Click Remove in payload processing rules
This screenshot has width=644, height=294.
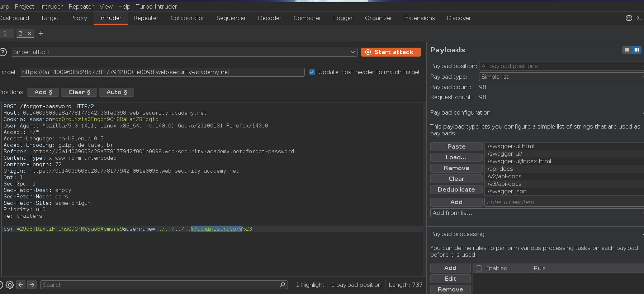pyautogui.click(x=450, y=289)
